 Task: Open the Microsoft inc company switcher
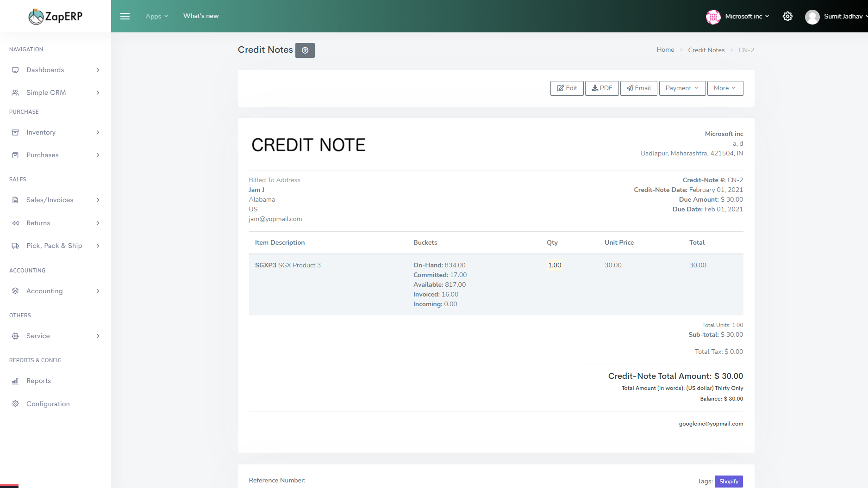click(x=747, y=16)
